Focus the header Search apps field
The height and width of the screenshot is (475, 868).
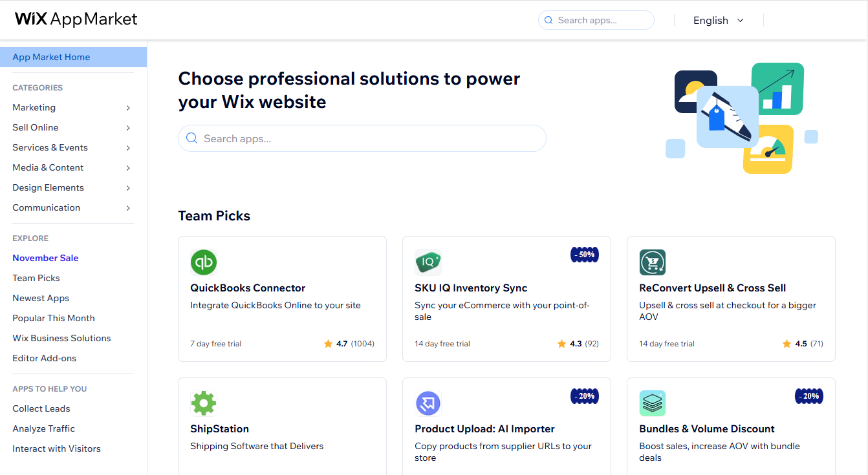pos(596,20)
